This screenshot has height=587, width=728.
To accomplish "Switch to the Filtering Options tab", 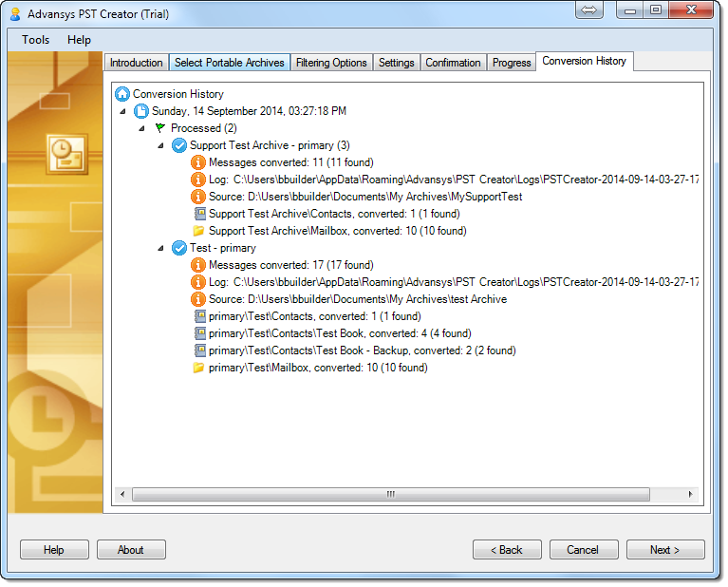I will (331, 63).
